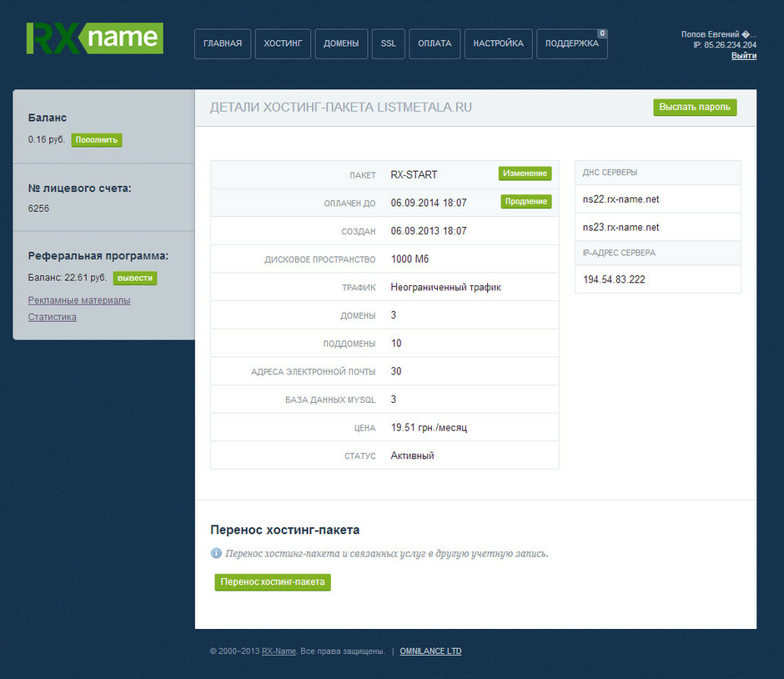Select the ns22.rx-name.net DNS entry
Image resolution: width=784 pixels, height=679 pixels.
pos(621,199)
